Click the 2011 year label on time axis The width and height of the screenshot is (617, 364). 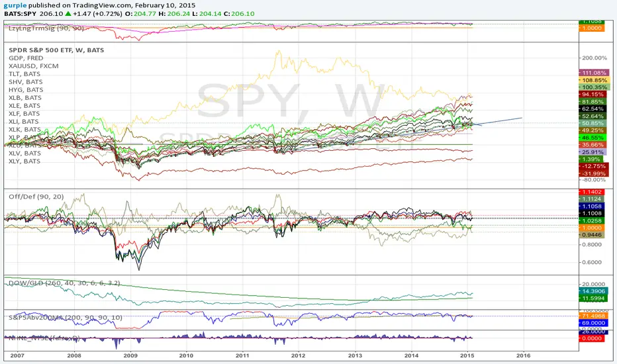242,356
